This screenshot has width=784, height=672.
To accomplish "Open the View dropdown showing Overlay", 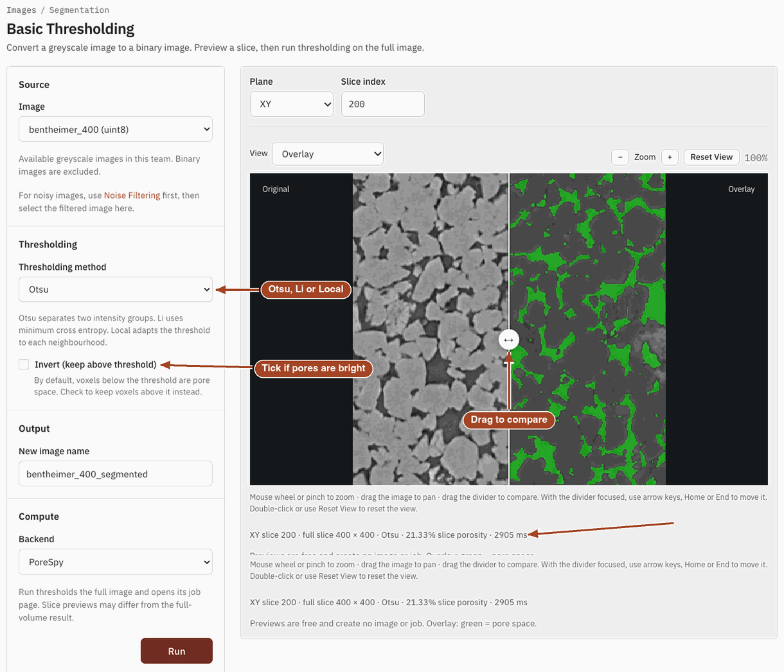I will tap(328, 154).
